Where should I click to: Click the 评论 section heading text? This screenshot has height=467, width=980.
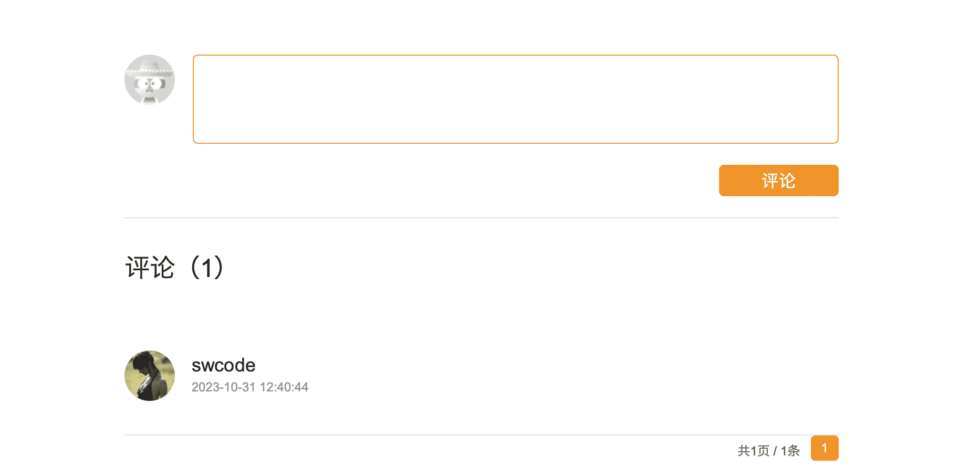click(x=150, y=268)
